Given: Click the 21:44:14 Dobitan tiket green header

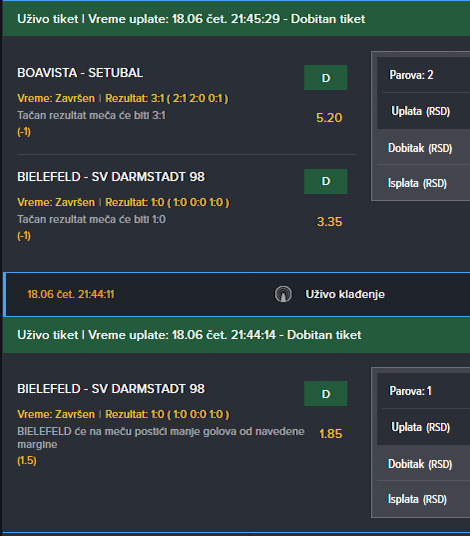Looking at the screenshot, I should (237, 335).
